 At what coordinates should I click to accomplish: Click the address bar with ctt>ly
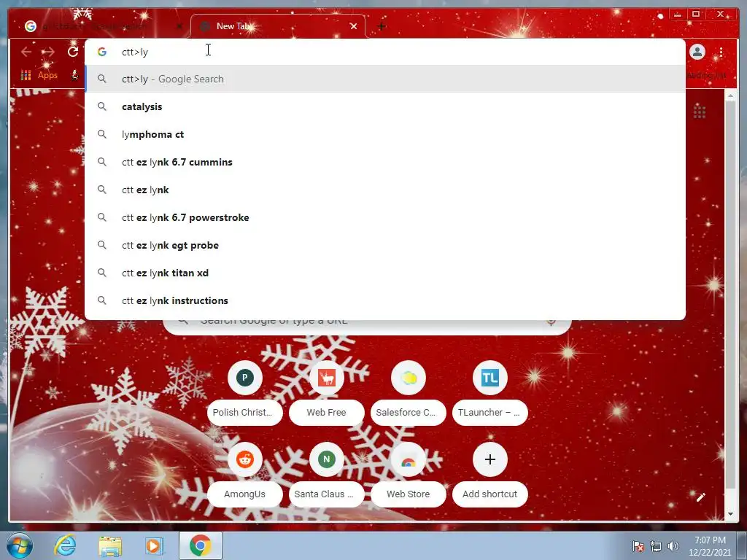click(x=385, y=52)
